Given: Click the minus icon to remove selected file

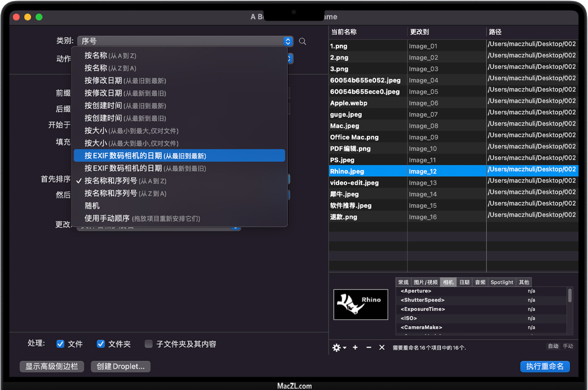Looking at the screenshot, I should pyautogui.click(x=369, y=348).
